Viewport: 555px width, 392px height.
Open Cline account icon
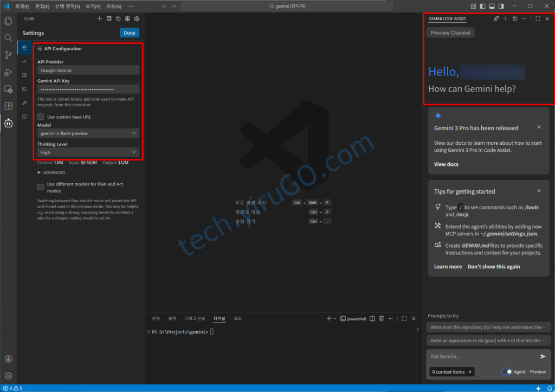pyautogui.click(x=127, y=19)
